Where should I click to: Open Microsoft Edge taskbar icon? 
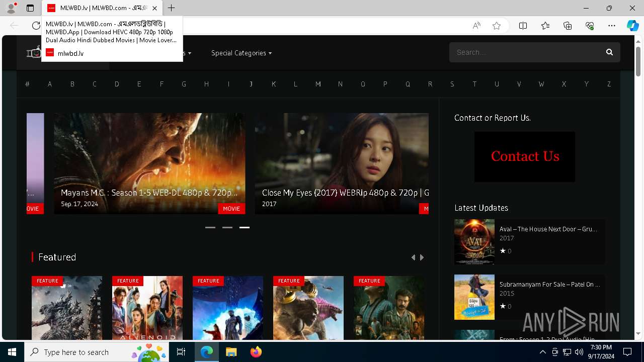[207, 352]
